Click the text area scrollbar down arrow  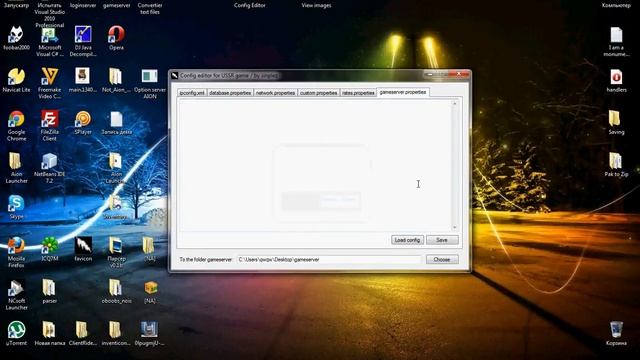[x=454, y=227]
